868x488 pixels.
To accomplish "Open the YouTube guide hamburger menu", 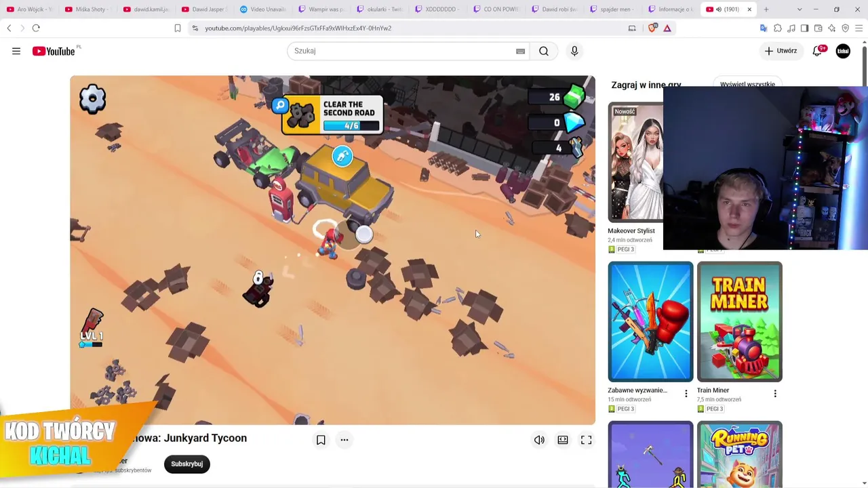I will click(x=16, y=51).
